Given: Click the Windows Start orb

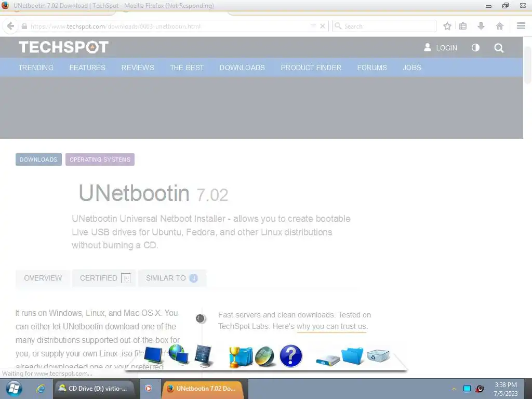Looking at the screenshot, I should point(14,389).
